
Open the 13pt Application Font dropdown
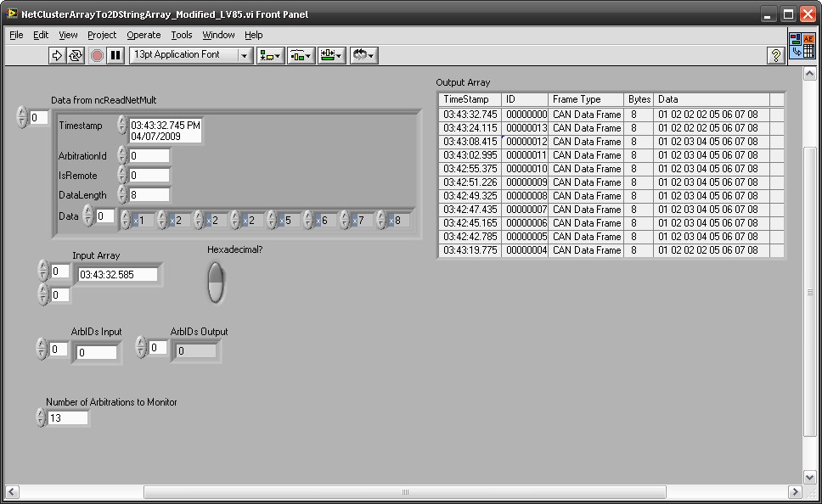[191, 55]
